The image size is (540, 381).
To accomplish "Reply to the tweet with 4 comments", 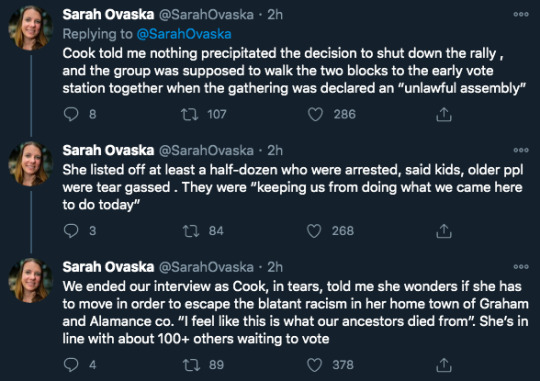I will 71,365.
